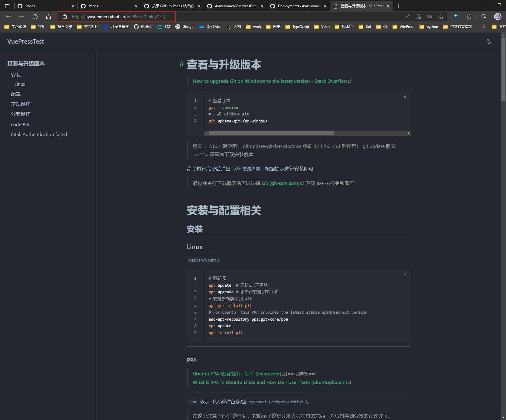Click the blue diamond extension icon

[x=455, y=17]
